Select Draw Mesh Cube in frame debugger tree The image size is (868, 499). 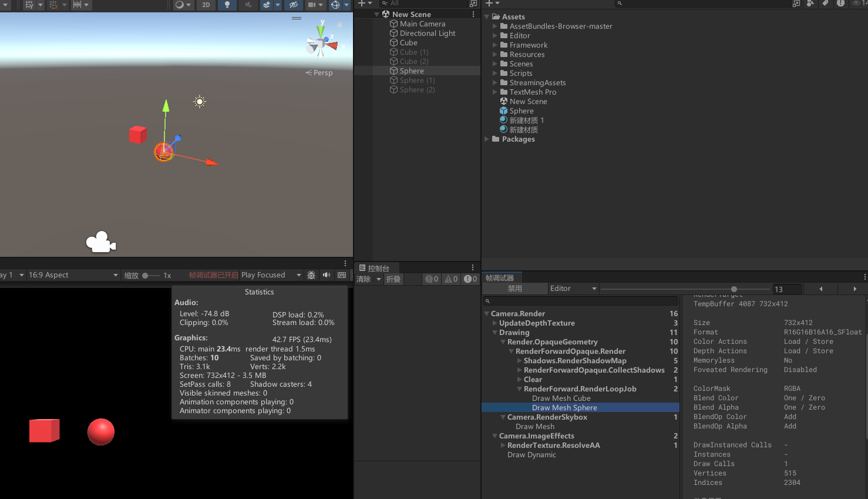coord(561,398)
